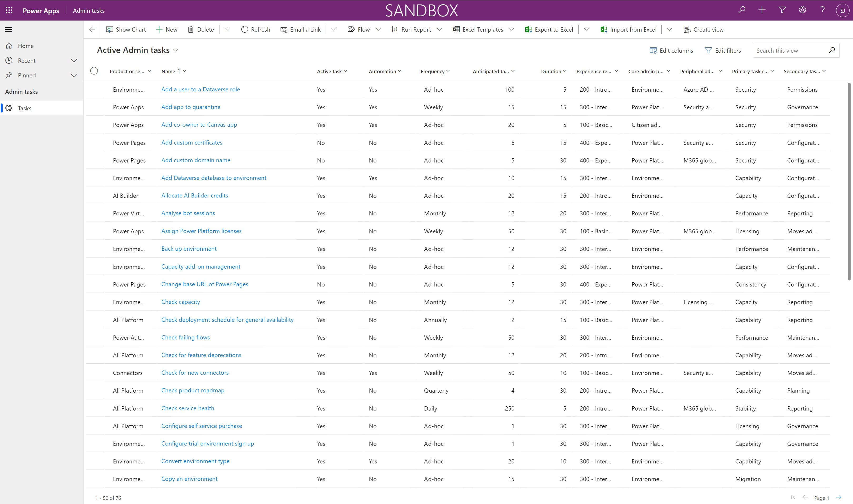The image size is (853, 504).
Task: Toggle the Home navigation item
Action: [x=25, y=46]
